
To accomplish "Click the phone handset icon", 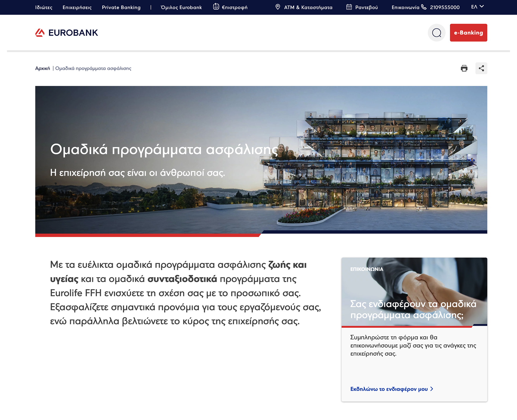I will click(x=424, y=7).
